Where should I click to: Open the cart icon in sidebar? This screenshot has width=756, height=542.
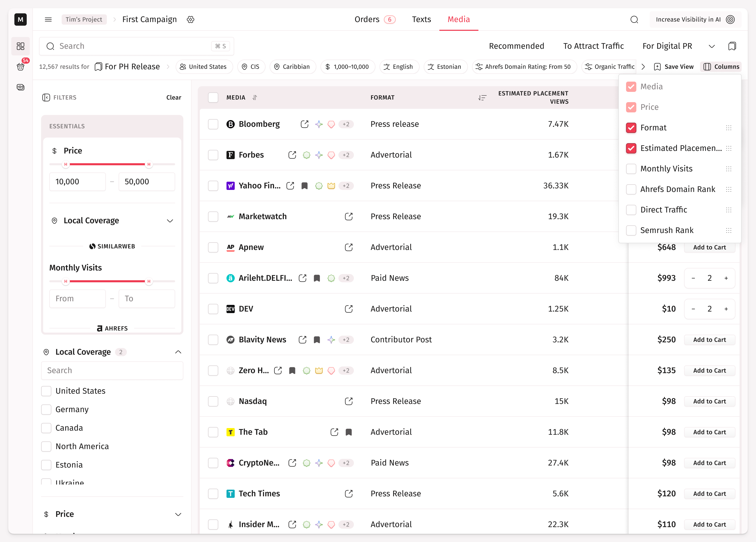pyautogui.click(x=20, y=67)
